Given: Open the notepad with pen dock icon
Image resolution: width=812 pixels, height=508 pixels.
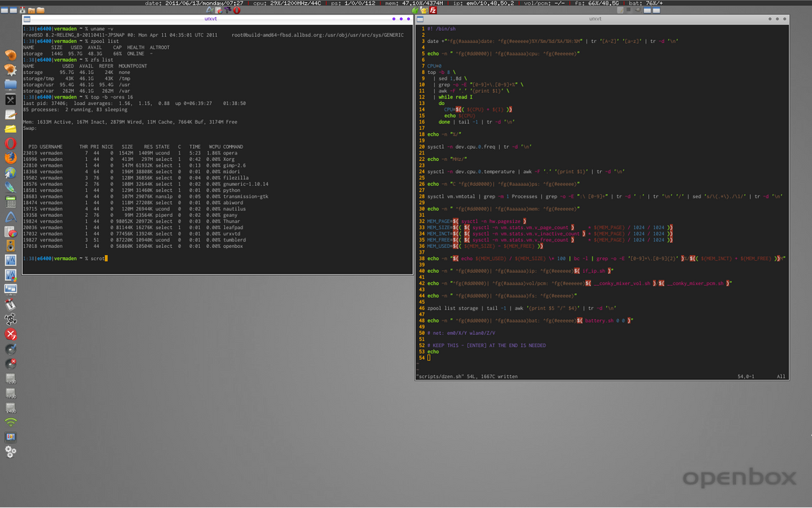Looking at the screenshot, I should point(10,114).
